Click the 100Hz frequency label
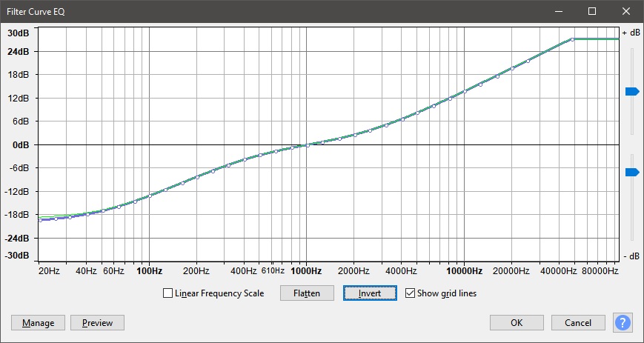Screen dimensions: 644x343 [149, 271]
